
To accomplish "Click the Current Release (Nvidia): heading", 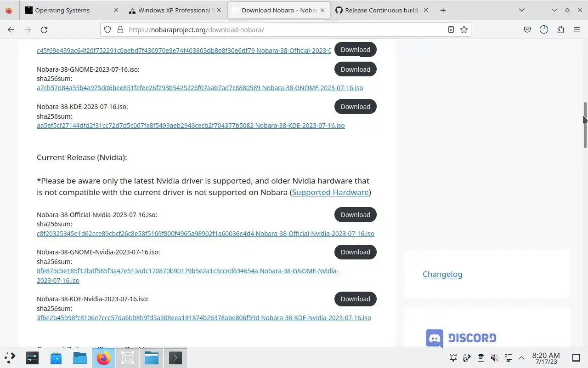I will pyautogui.click(x=82, y=157).
